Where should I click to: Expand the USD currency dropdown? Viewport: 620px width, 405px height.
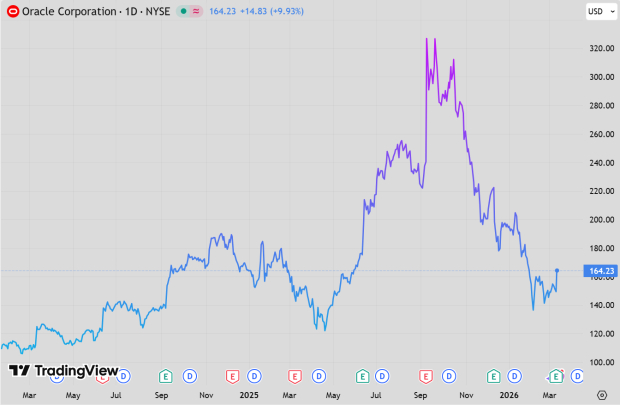(x=599, y=11)
